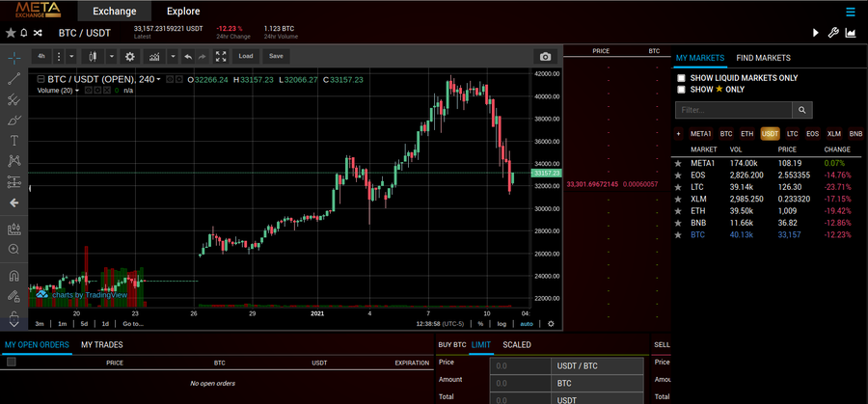The image size is (868, 404).
Task: Click the chart snapshot camera icon
Action: [x=546, y=57]
